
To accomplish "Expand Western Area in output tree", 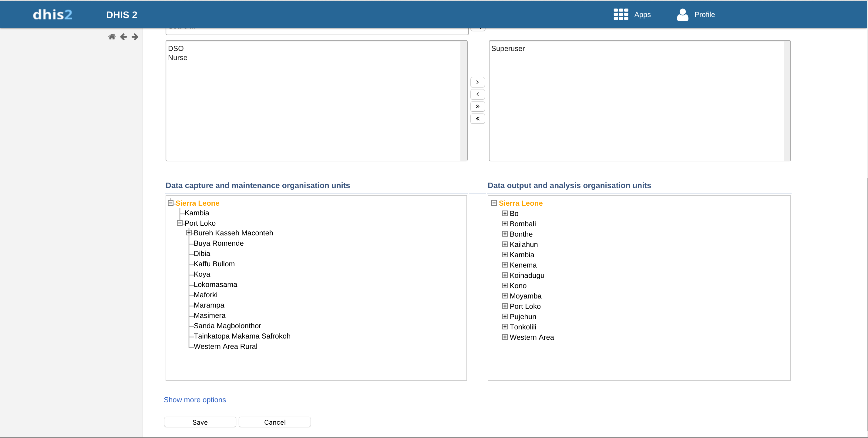I will coord(504,337).
